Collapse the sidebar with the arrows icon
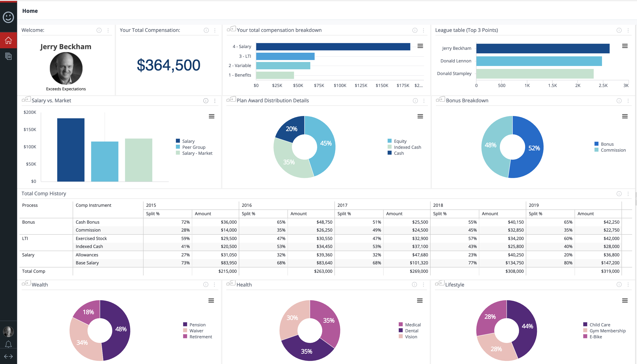 click(x=8, y=356)
